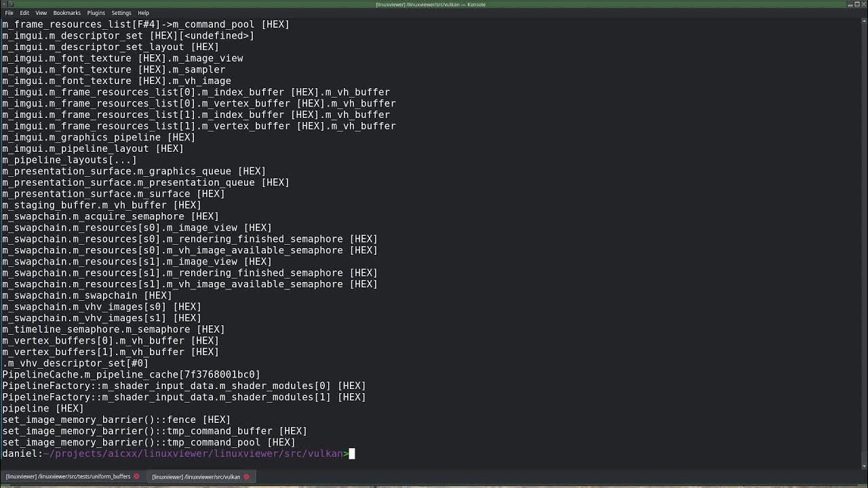Open the View menu

coord(41,13)
